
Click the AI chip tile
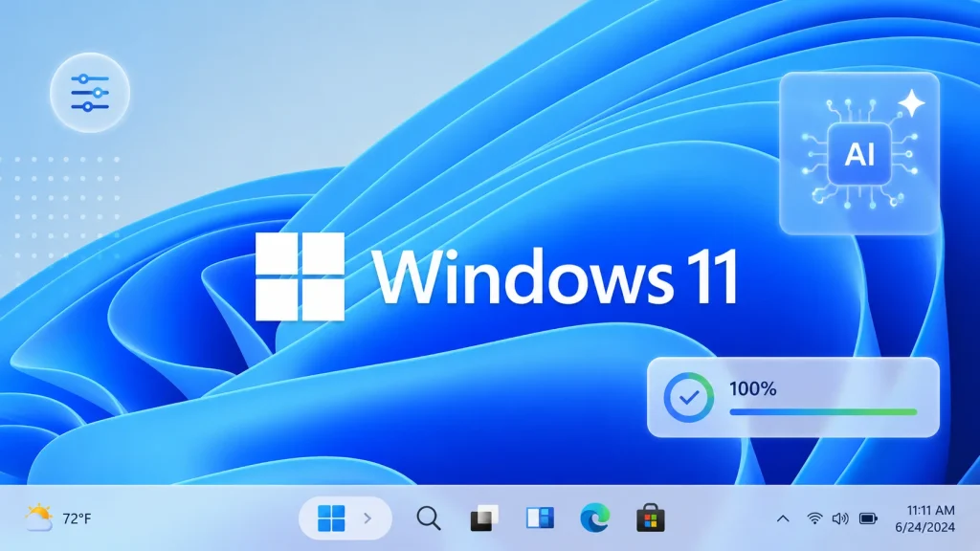[x=859, y=154]
